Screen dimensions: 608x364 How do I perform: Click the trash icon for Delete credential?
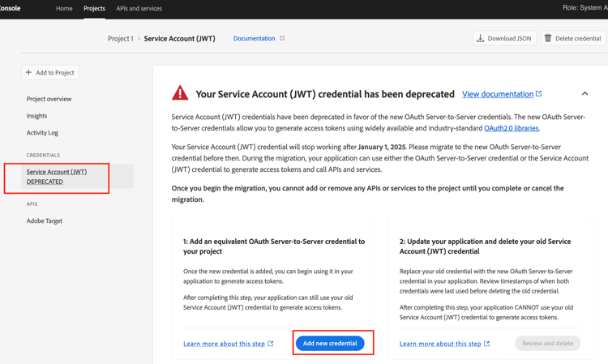click(548, 38)
